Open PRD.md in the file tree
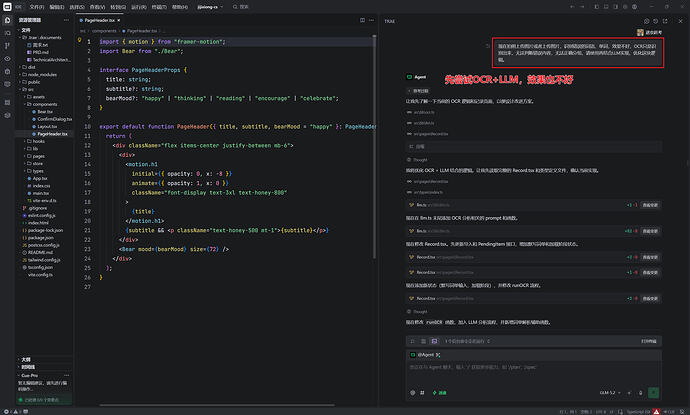The width and height of the screenshot is (690, 415). [x=40, y=52]
